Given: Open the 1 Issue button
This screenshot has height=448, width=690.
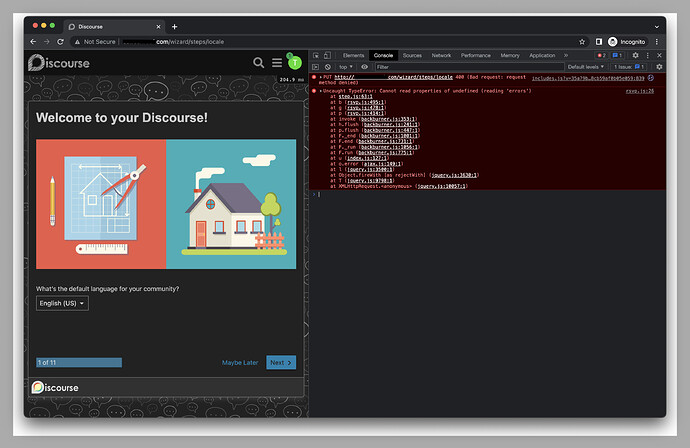Looking at the screenshot, I should 629,67.
